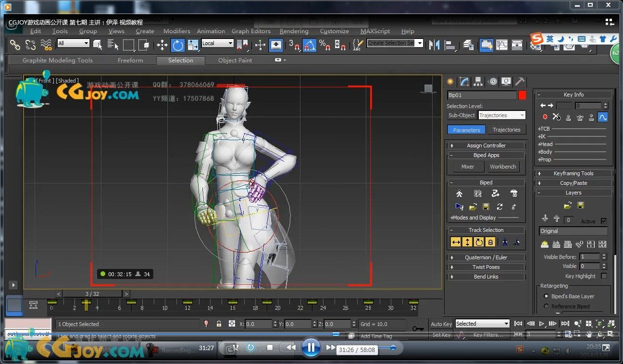Viewport: 623px width, 364px height.
Task: Open the selection filter All dropdown
Action: 74,43
